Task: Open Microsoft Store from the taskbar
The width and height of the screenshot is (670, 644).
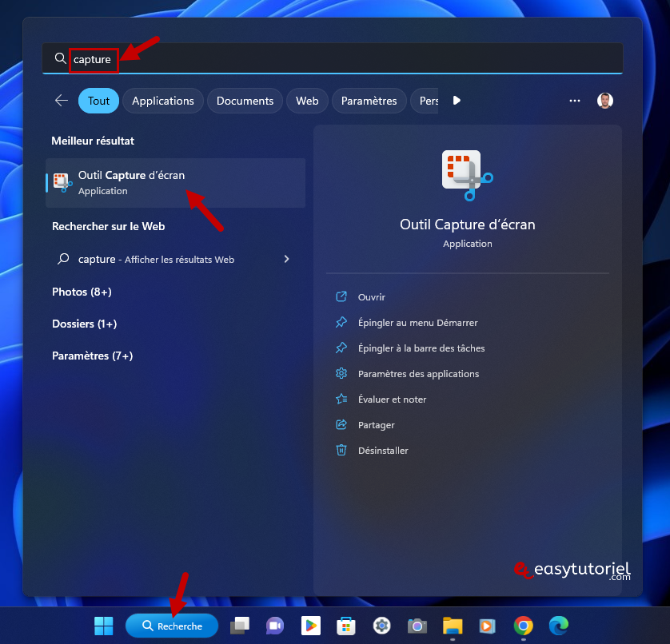Action: pyautogui.click(x=346, y=626)
